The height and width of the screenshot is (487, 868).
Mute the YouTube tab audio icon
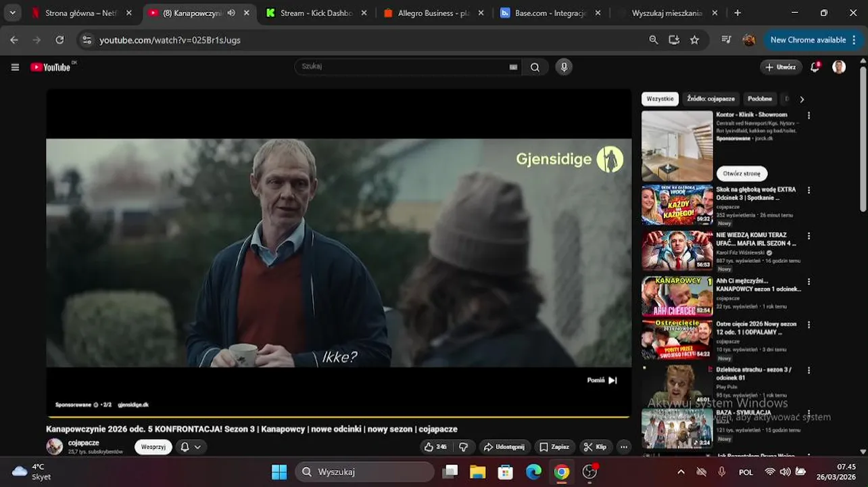click(231, 13)
